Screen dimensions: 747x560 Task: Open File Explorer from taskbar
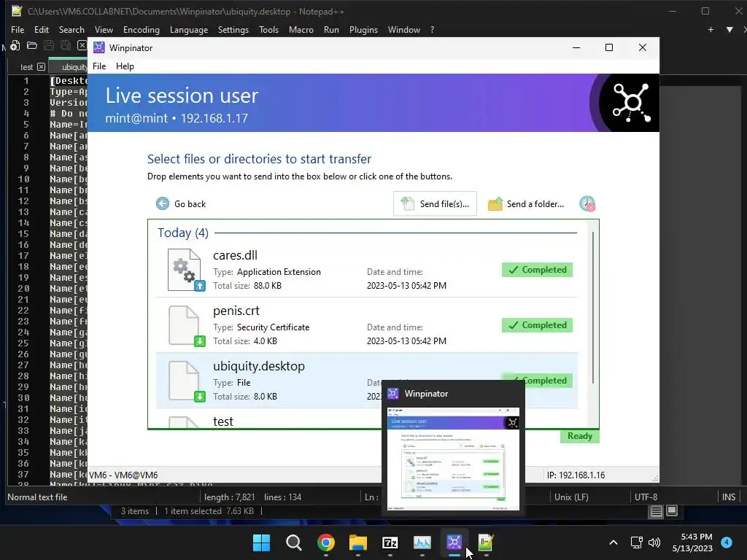tap(357, 542)
